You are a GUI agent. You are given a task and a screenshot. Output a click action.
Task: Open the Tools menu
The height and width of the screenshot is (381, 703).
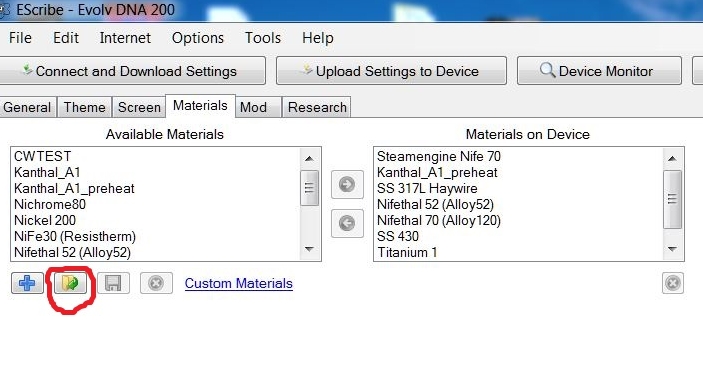(x=263, y=38)
